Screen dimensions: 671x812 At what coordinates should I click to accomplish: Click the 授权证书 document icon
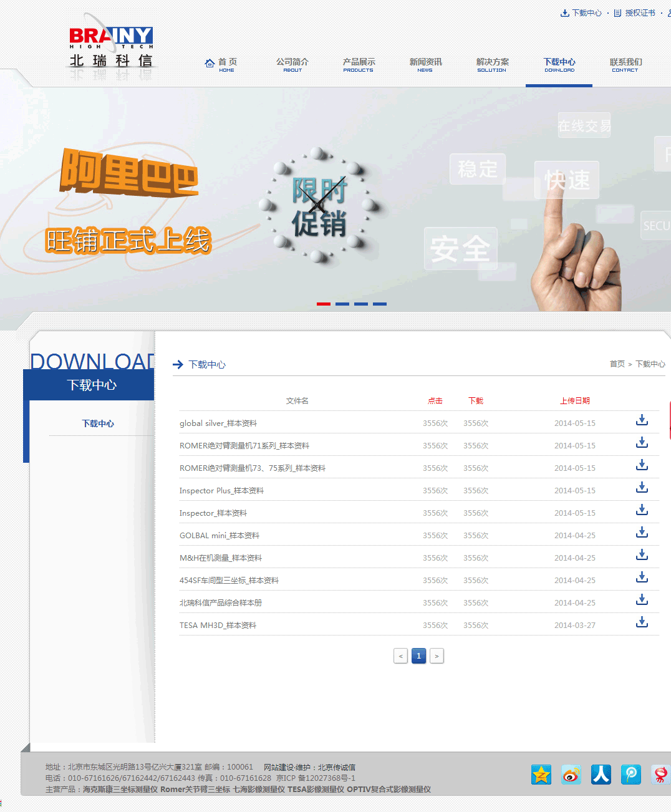(617, 13)
